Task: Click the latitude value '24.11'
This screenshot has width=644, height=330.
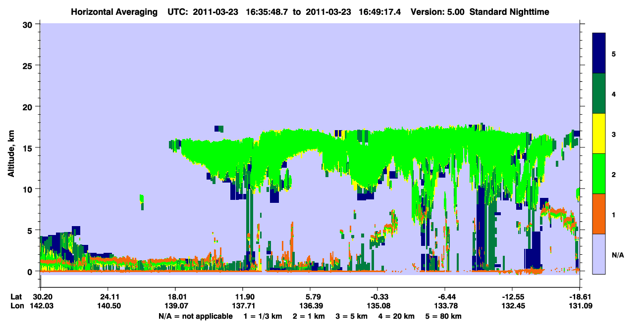Action: [108, 297]
